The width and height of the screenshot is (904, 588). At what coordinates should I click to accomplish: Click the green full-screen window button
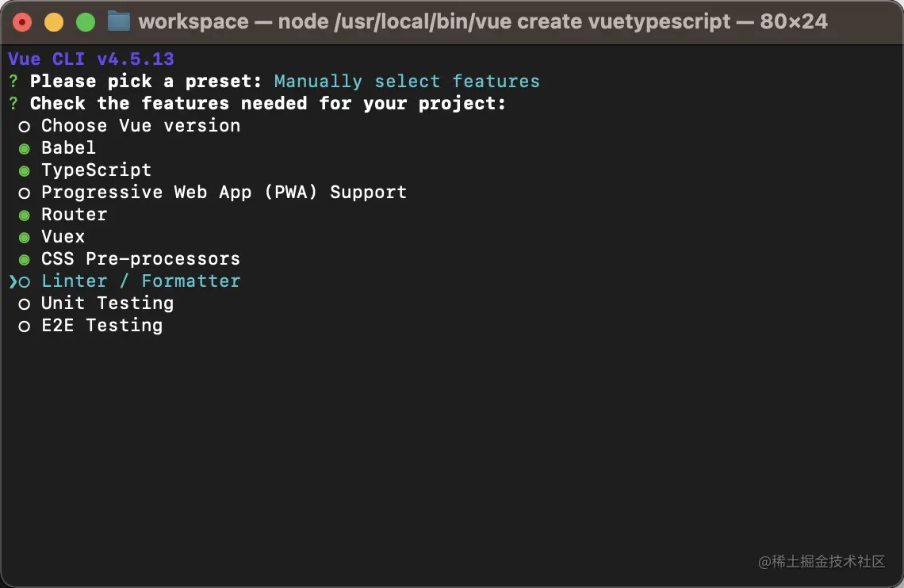click(x=86, y=22)
